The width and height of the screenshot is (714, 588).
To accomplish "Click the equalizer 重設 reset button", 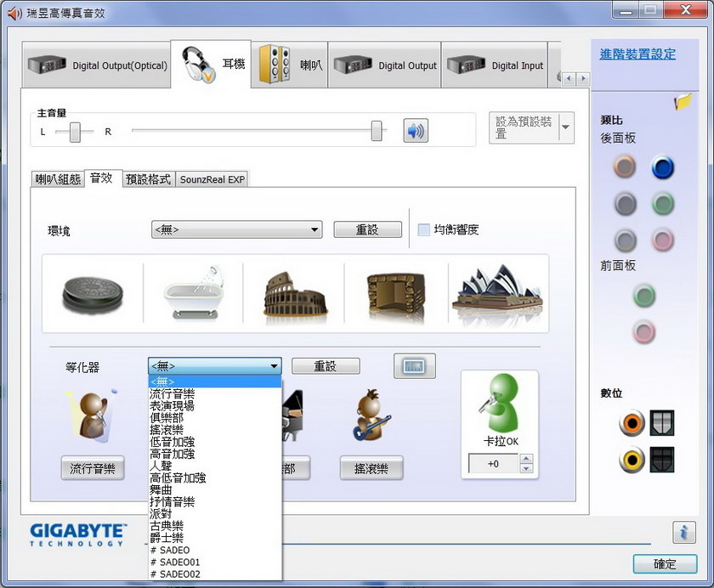I will 325,366.
